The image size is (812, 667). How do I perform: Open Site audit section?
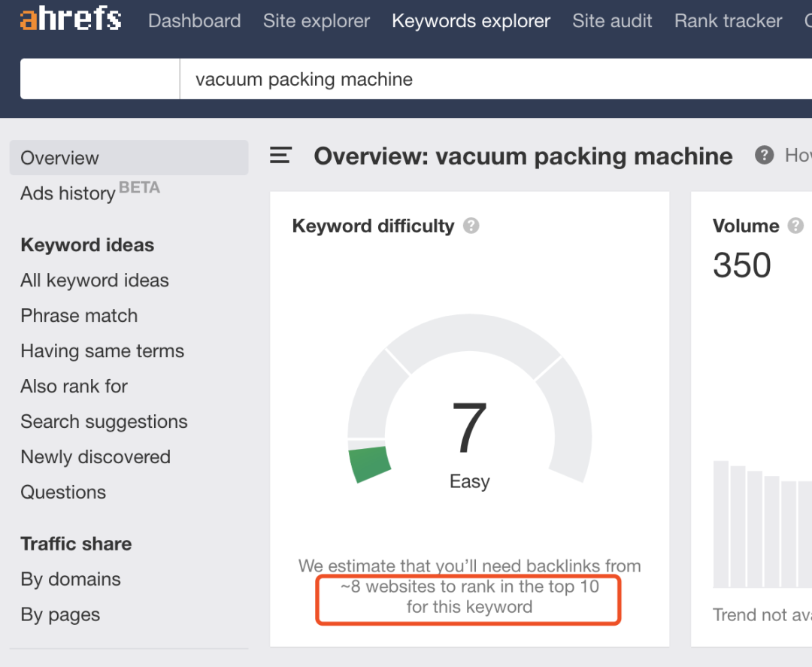612,21
